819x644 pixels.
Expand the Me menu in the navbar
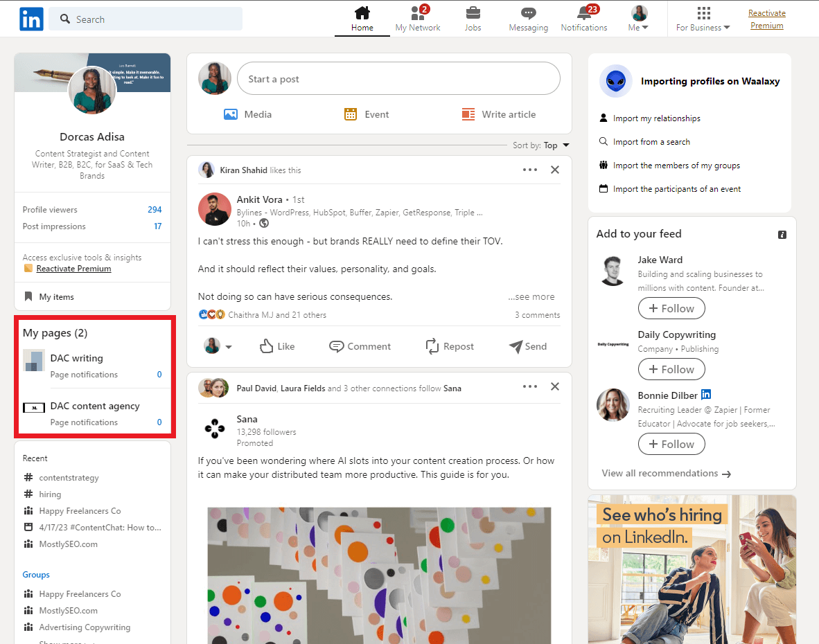click(x=638, y=19)
